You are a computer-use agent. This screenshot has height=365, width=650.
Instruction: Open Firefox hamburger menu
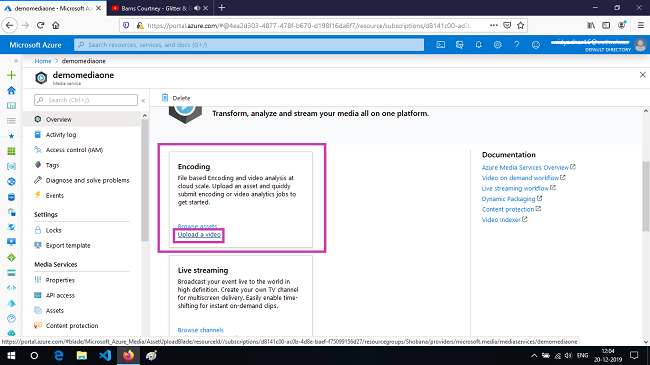point(640,25)
